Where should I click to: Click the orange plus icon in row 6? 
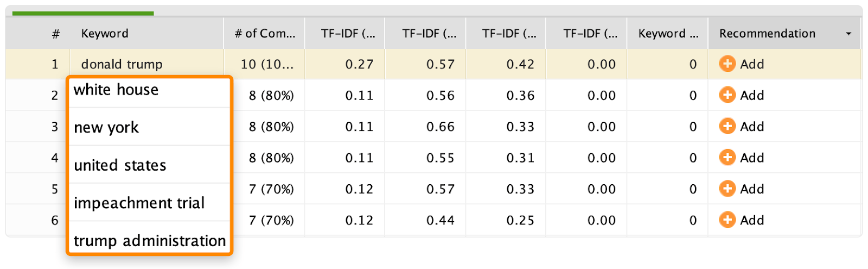pyautogui.click(x=727, y=220)
